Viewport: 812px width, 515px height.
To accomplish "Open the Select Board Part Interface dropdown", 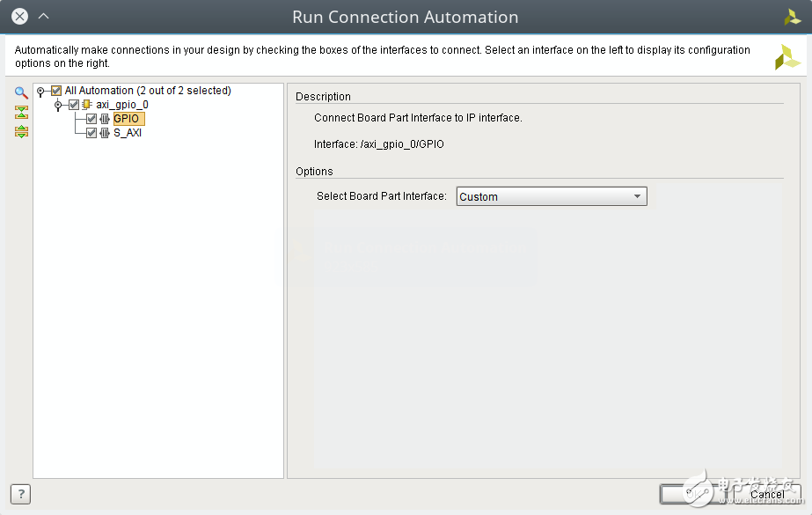I will [x=552, y=196].
